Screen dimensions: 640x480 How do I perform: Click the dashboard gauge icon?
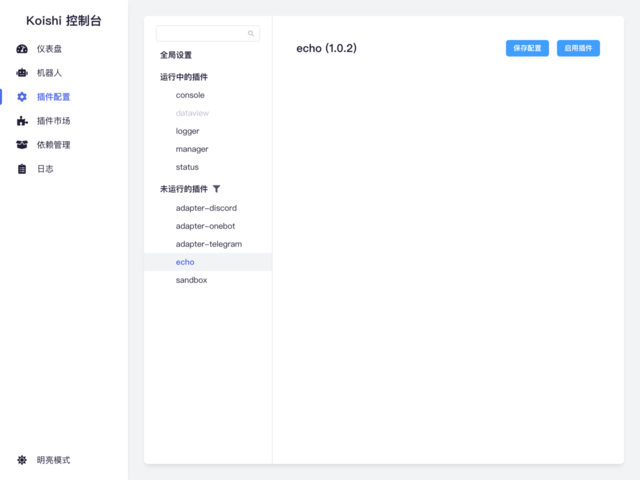[x=22, y=49]
